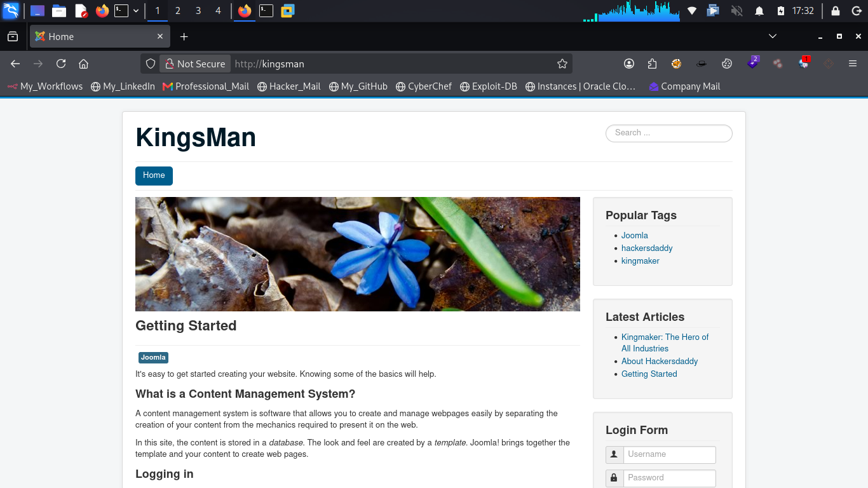Open About Hackersdaddy article
This screenshot has height=488, width=868.
pos(660,361)
